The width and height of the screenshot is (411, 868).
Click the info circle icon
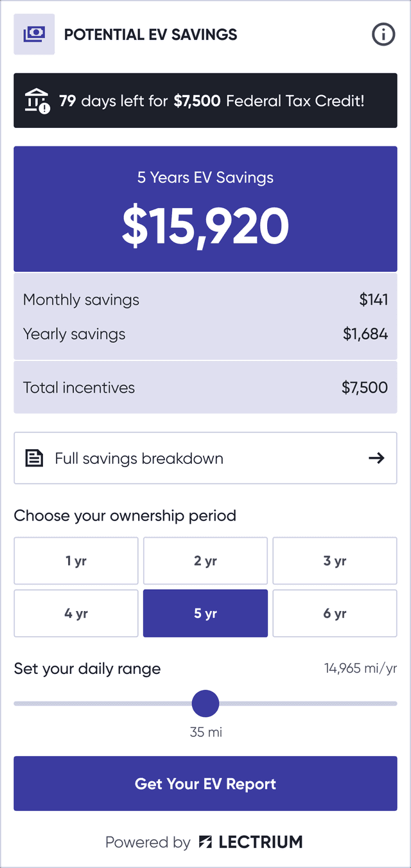pyautogui.click(x=383, y=35)
